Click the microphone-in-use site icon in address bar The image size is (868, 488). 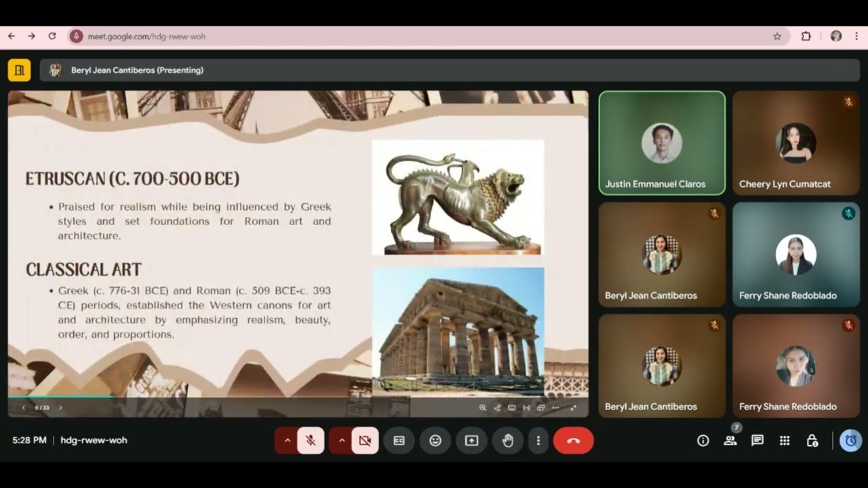point(76,37)
